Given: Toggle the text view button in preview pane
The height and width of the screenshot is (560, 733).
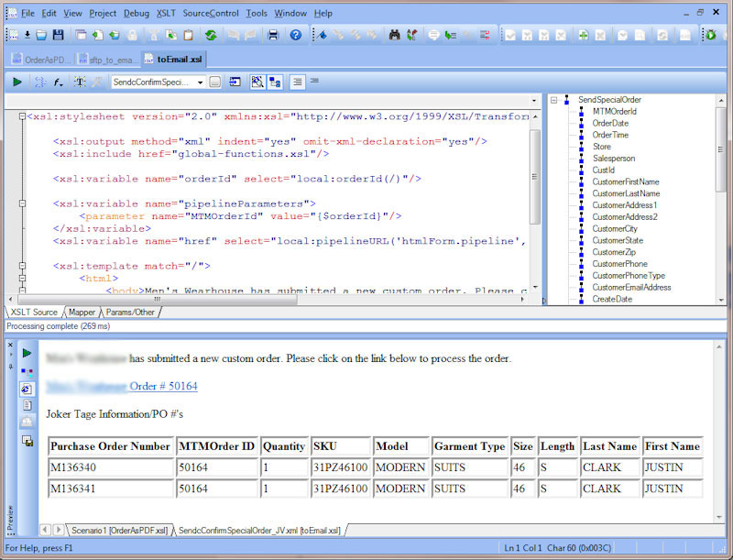Looking at the screenshot, I should pos(27,405).
